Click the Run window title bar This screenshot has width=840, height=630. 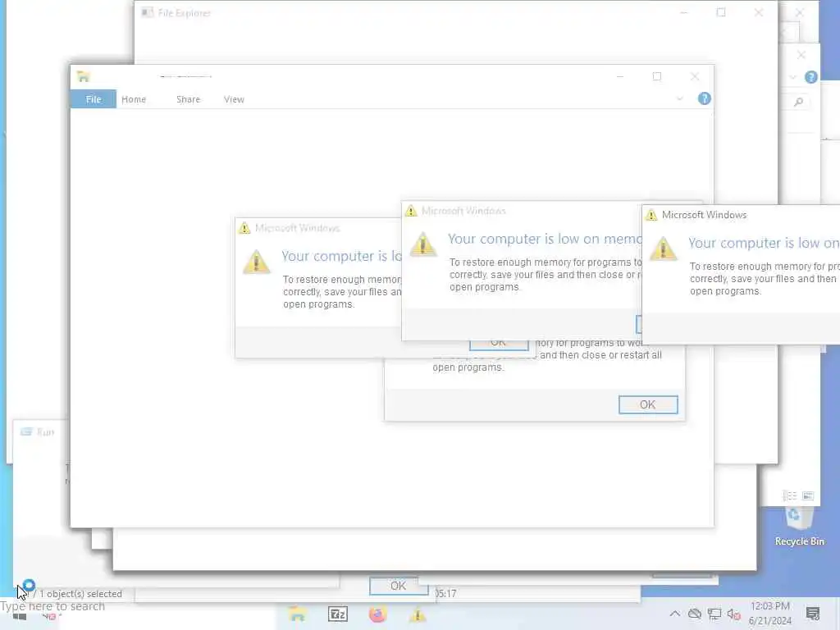coord(40,431)
